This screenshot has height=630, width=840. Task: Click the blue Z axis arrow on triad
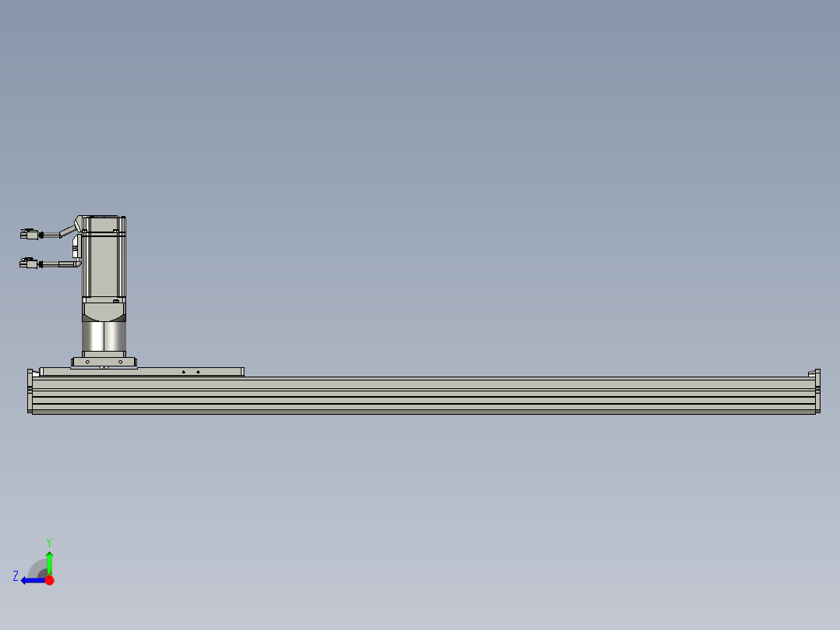pyautogui.click(x=33, y=581)
